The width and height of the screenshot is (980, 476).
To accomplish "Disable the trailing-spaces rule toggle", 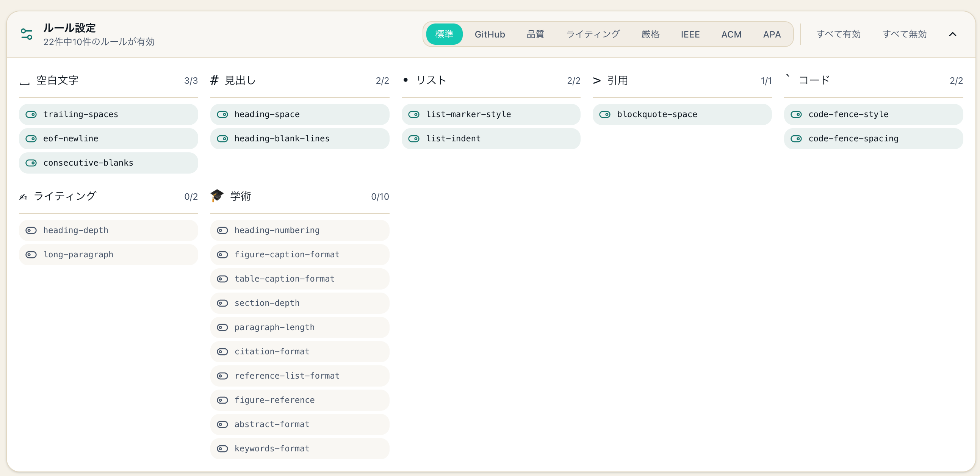I will coord(31,114).
